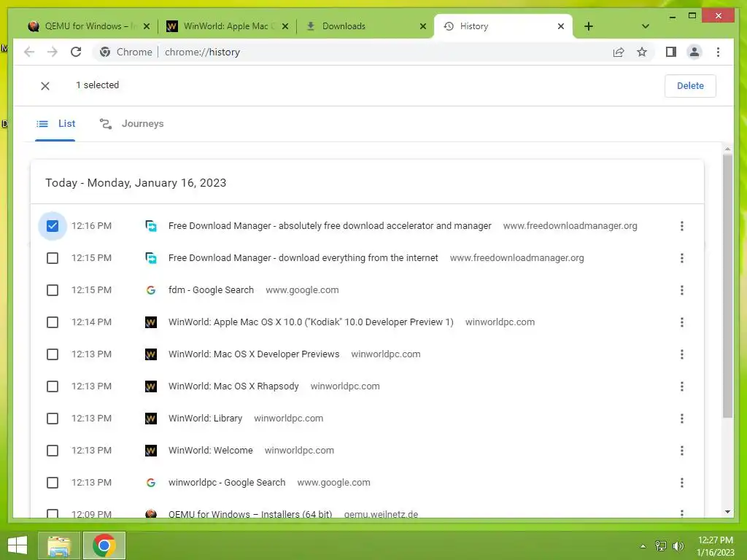Check the fdm - Google Search entry

tap(53, 290)
